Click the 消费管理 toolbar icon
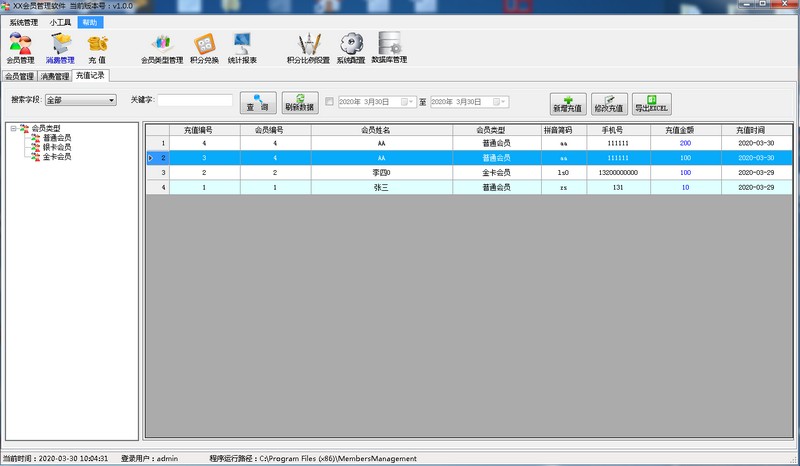Screen dimensions: 800x466 60,47
